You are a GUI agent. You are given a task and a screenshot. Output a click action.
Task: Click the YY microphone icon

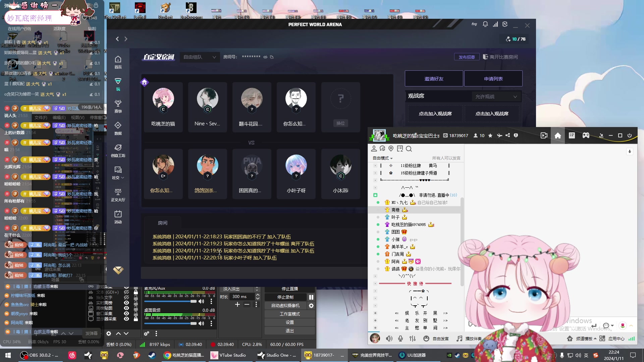[x=400, y=339]
